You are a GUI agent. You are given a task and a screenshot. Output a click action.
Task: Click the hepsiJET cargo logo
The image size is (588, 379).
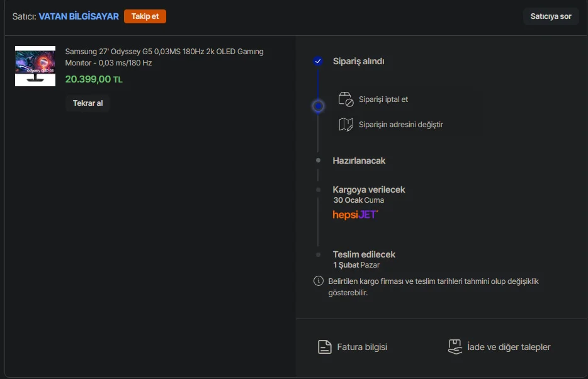tap(355, 215)
